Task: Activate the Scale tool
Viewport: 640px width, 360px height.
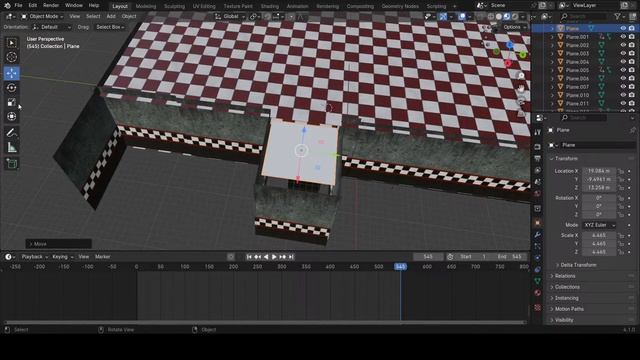Action: tap(12, 102)
